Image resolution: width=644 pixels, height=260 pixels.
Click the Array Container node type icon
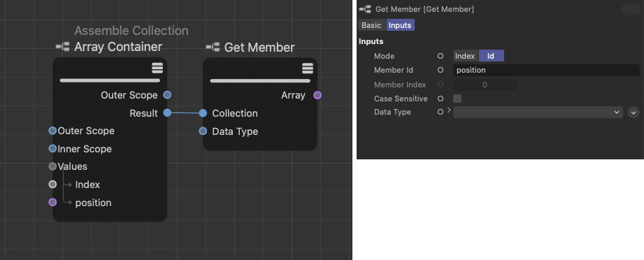click(x=63, y=47)
